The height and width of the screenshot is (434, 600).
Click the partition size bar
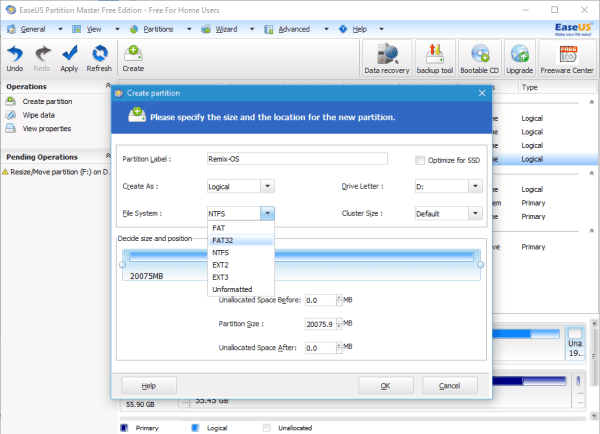pos(302,265)
